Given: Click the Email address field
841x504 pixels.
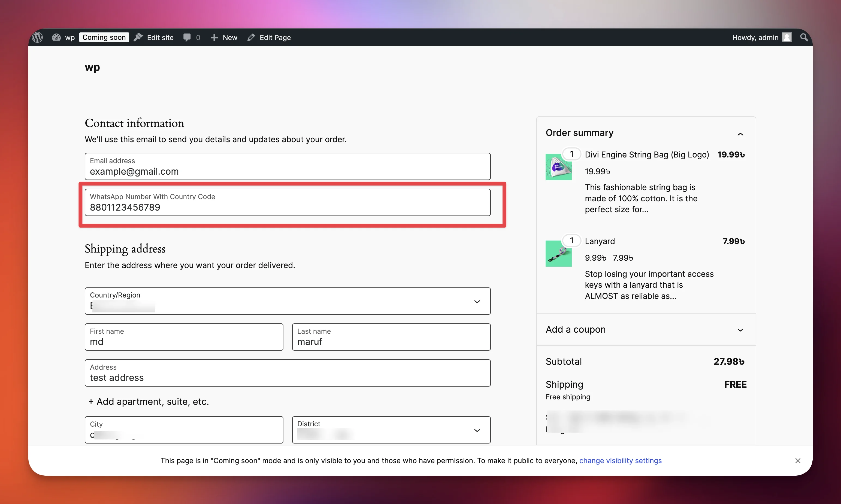Looking at the screenshot, I should coord(287,167).
